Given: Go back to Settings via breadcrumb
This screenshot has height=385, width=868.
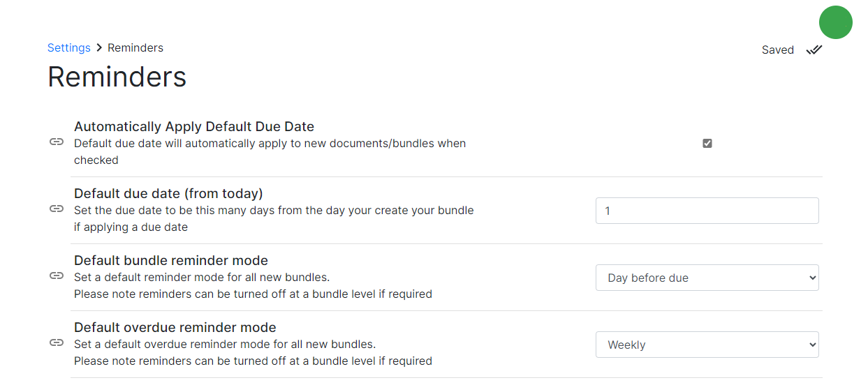Looking at the screenshot, I should point(69,47).
